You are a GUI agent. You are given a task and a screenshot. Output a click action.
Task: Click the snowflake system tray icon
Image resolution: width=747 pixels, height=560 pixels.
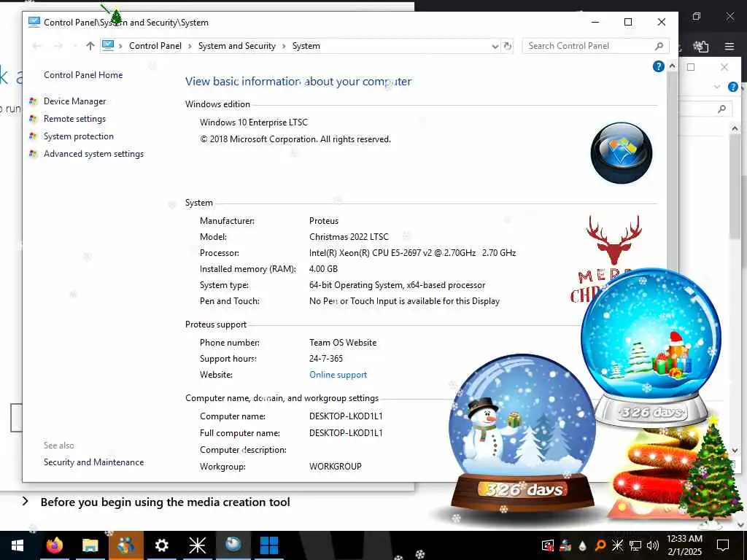pos(617,545)
